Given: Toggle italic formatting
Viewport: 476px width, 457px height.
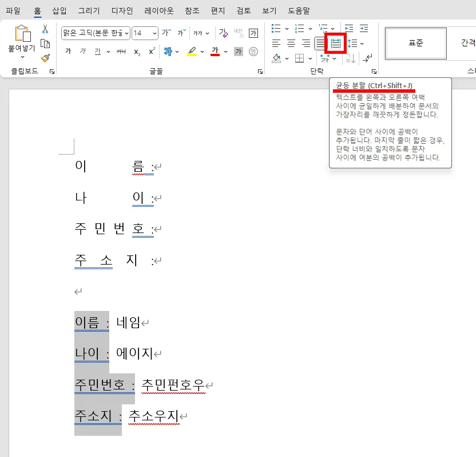Looking at the screenshot, I should (x=82, y=51).
